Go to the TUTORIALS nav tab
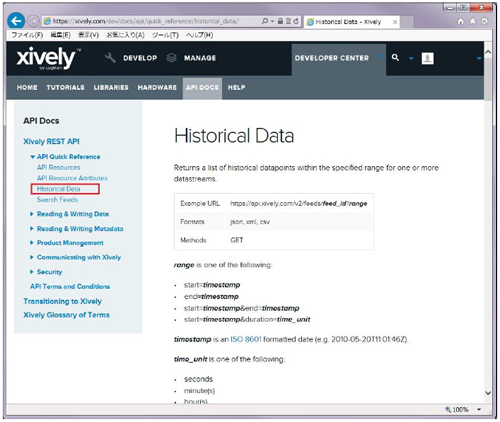The height and width of the screenshot is (422, 500). [x=65, y=87]
